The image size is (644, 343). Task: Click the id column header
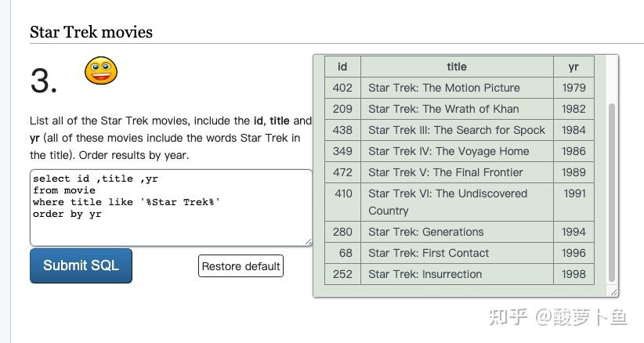tap(342, 67)
